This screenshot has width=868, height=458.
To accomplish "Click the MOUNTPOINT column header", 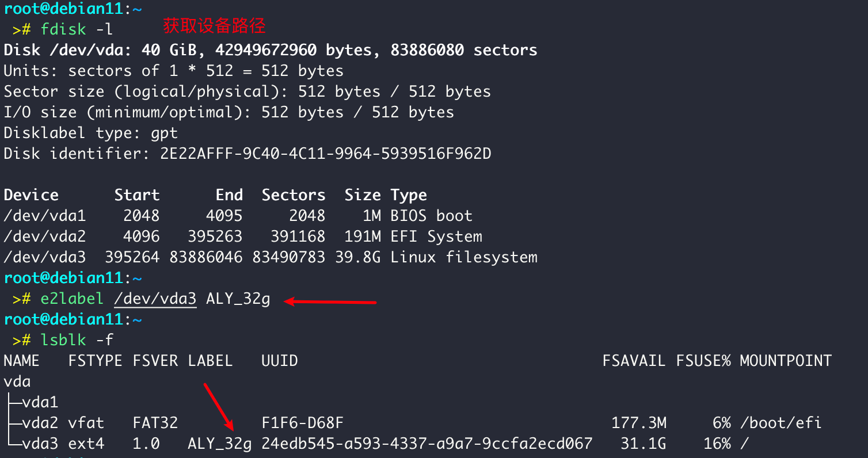I will [786, 361].
